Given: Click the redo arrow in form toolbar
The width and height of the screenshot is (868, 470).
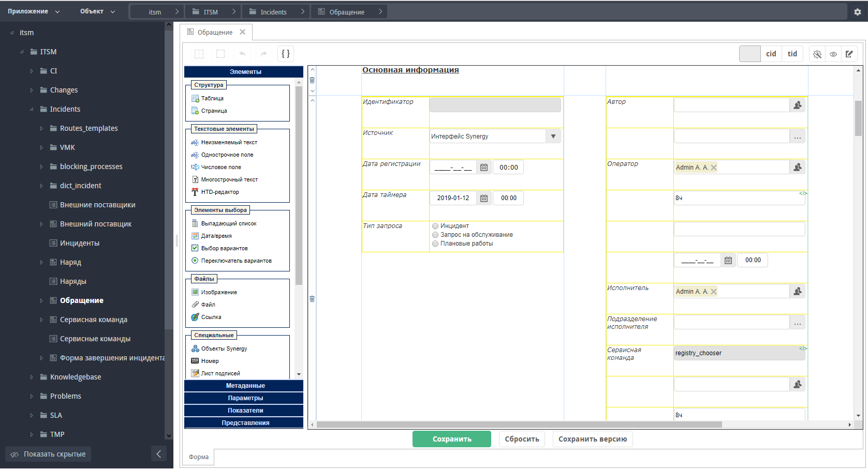Looking at the screenshot, I should [264, 54].
